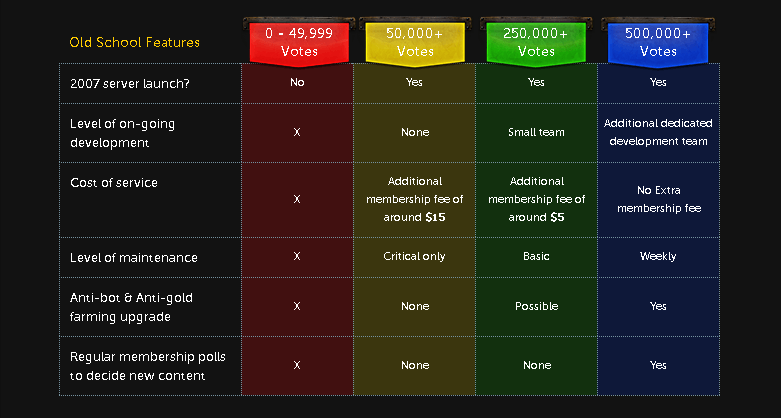Click Anti-bot & Anti-gold farming upgrade label
This screenshot has height=418, width=781.
131,307
